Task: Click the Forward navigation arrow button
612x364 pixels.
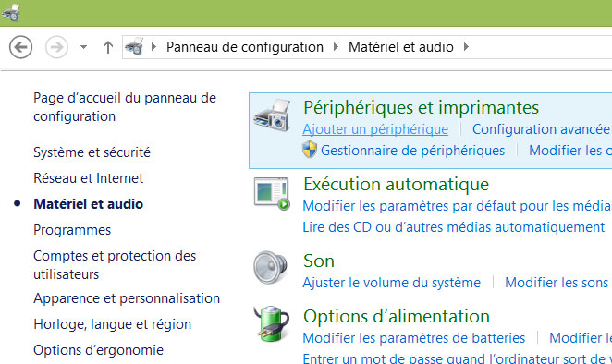Action: pyautogui.click(x=56, y=47)
